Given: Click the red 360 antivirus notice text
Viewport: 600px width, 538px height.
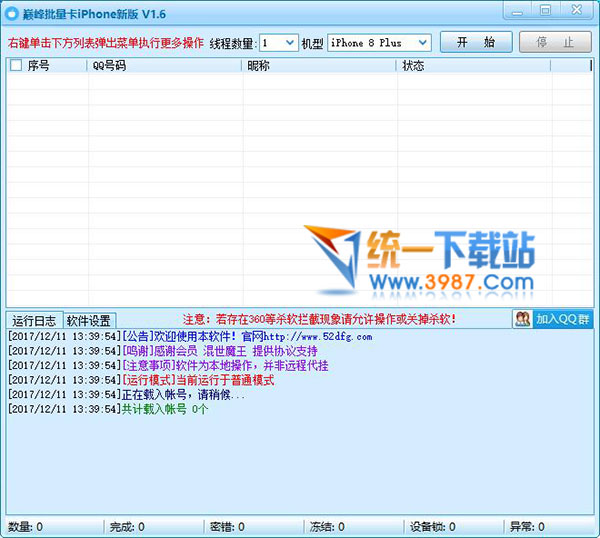Looking at the screenshot, I should (320, 319).
